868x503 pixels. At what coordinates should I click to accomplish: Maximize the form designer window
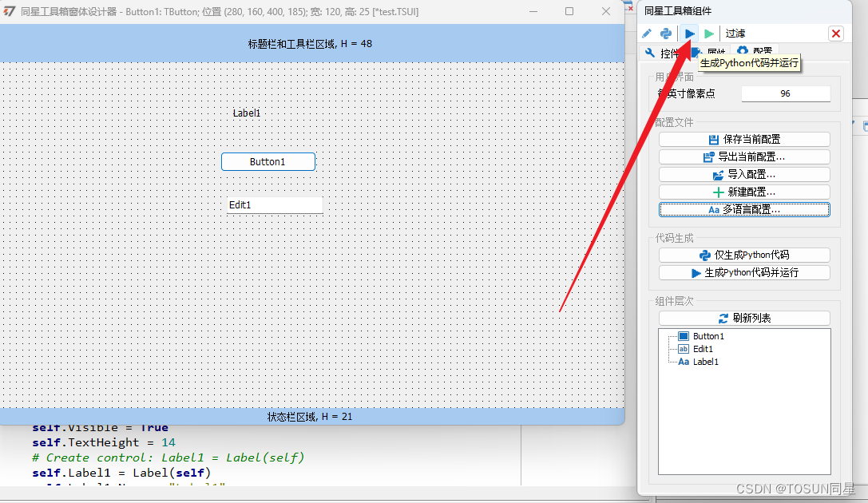click(569, 11)
